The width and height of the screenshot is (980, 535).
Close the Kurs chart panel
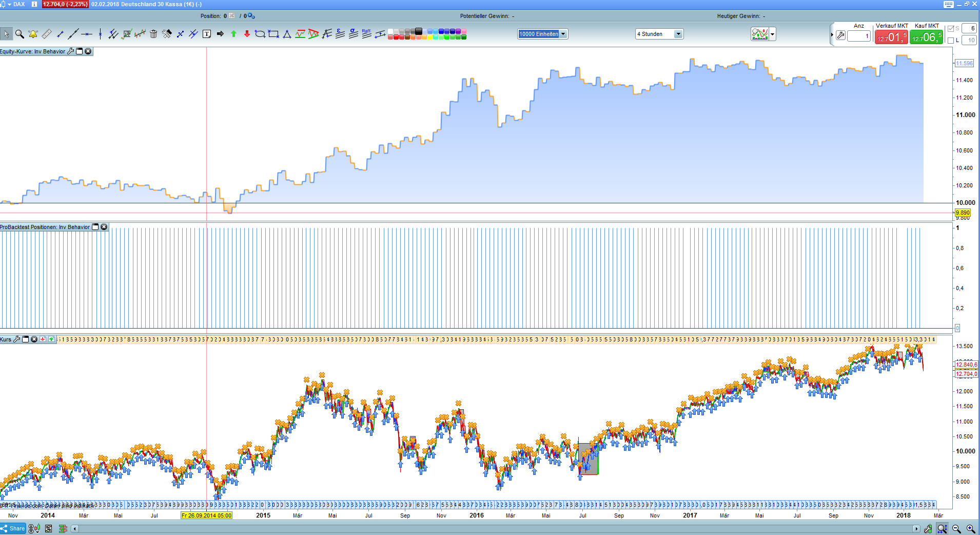(x=34, y=339)
